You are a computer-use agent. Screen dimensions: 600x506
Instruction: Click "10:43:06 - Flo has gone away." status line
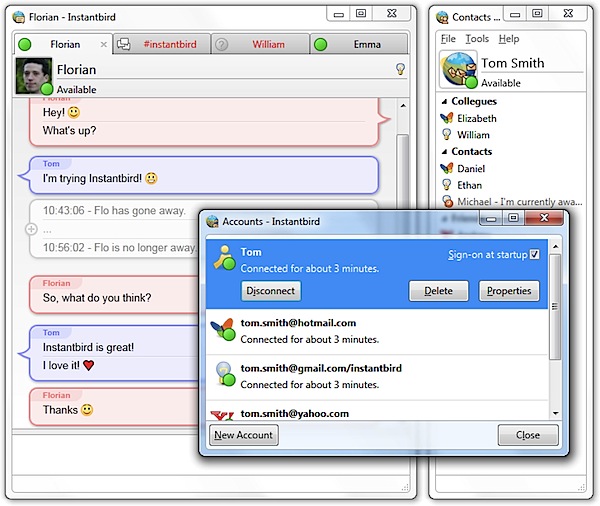(114, 211)
